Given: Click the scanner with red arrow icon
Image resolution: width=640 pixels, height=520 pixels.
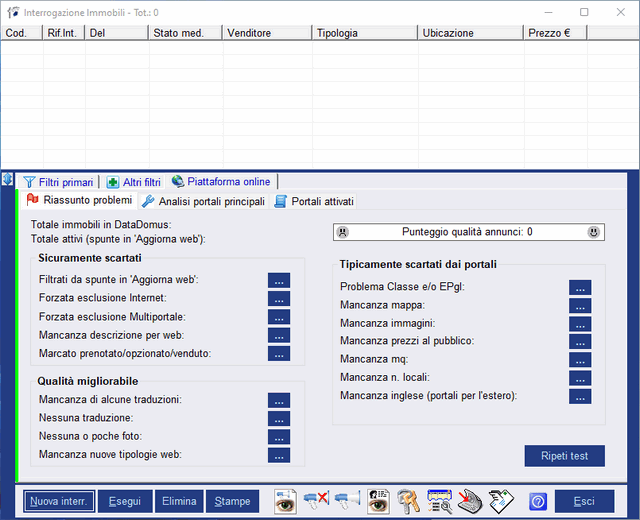Looking at the screenshot, I should pos(470,501).
